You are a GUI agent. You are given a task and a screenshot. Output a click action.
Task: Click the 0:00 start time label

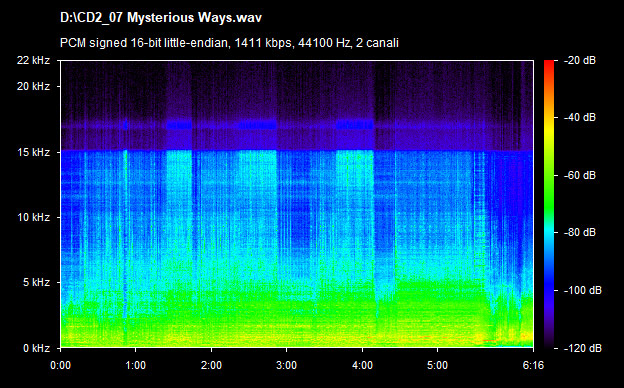point(60,365)
